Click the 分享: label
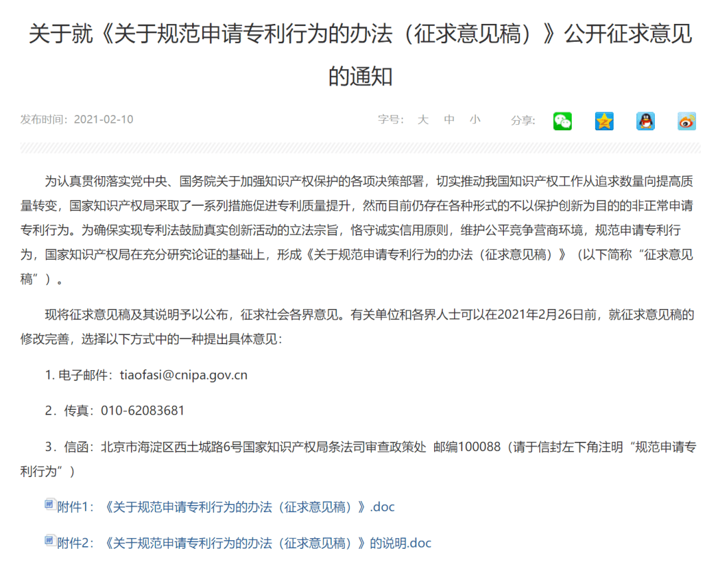Image resolution: width=718 pixels, height=588 pixels. pos(523,120)
